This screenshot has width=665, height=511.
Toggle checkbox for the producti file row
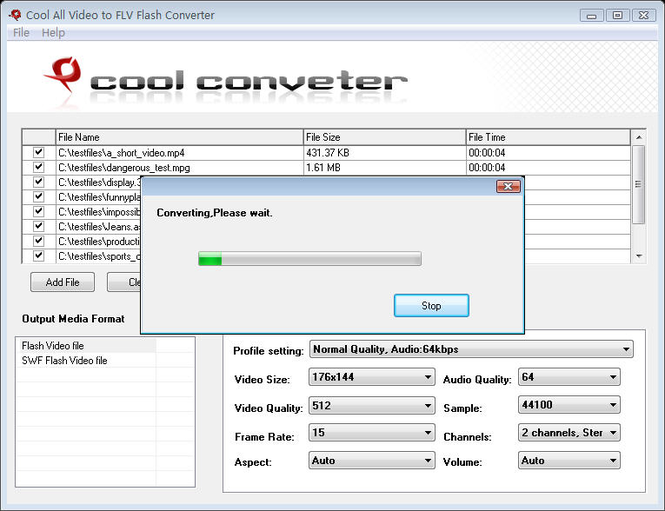tap(39, 241)
